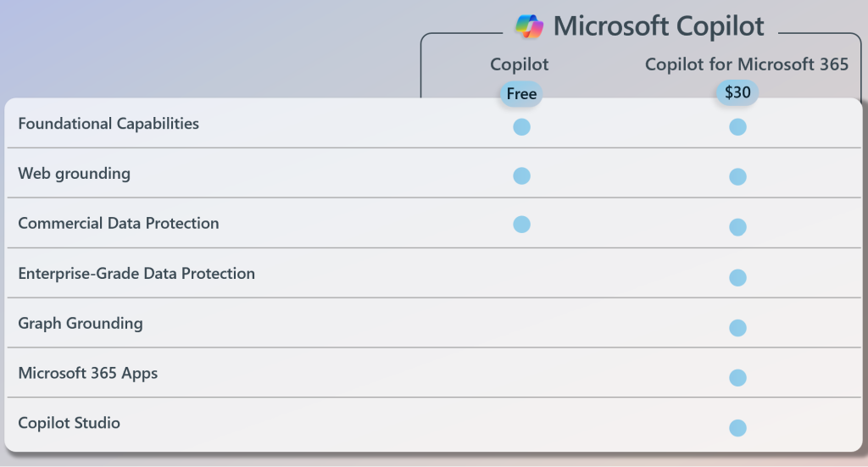Click Foundational Capabilities dot for Microsoft 365 column
Screen dimensions: 868x467
tap(737, 127)
